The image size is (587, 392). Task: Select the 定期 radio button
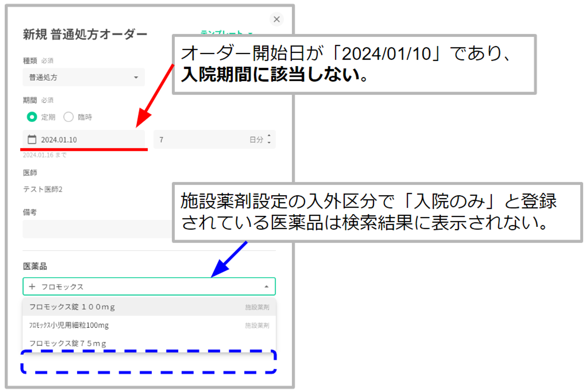(x=32, y=117)
